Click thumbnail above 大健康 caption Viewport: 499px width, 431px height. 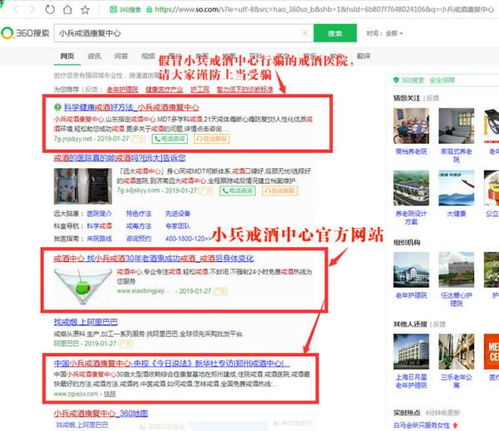click(456, 188)
